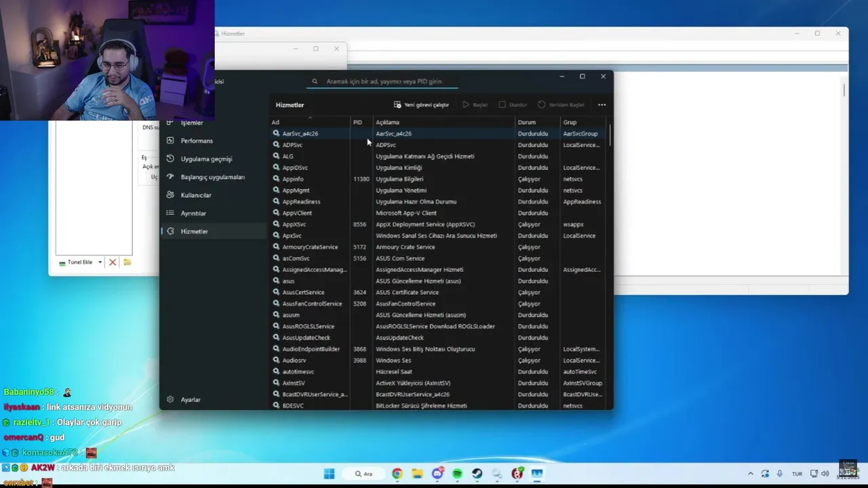This screenshot has height=488, width=868.
Task: Open the İşlemler page in Task Manager sidebar
Action: pyautogui.click(x=192, y=123)
